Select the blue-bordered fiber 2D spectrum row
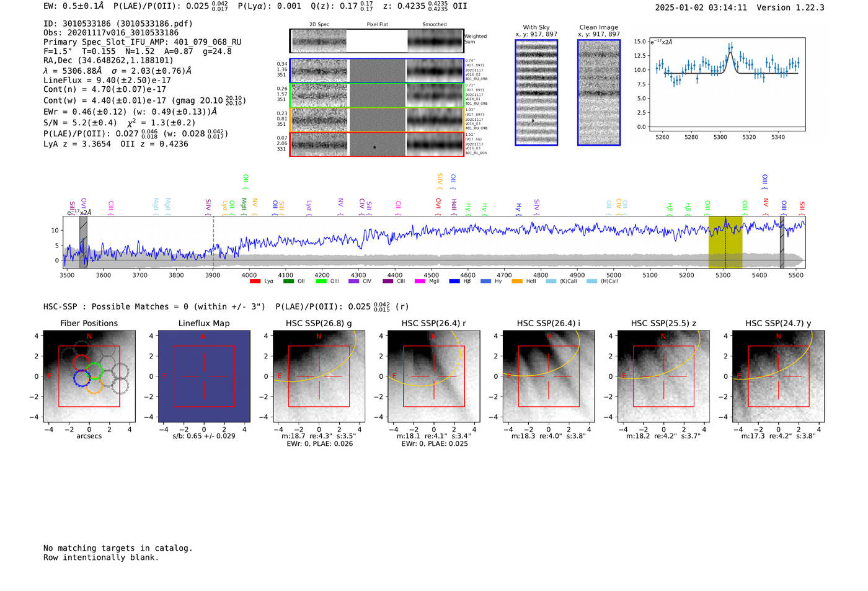The height and width of the screenshot is (591, 868). coord(377,71)
